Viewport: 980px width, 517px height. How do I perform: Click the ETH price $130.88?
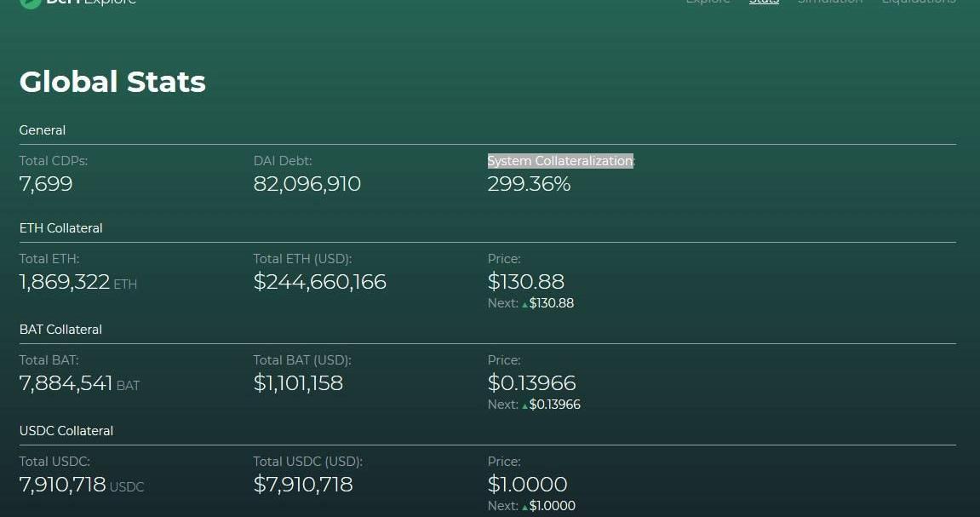pyautogui.click(x=525, y=282)
